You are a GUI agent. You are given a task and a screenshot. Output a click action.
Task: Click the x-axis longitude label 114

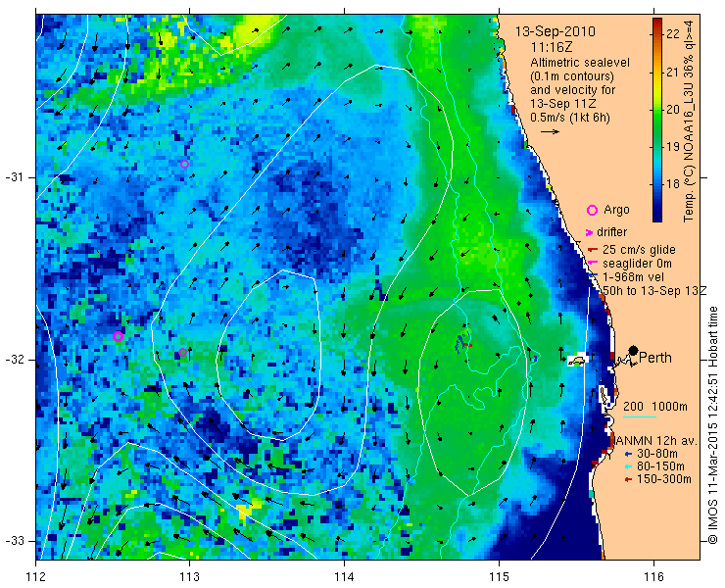coord(344,577)
